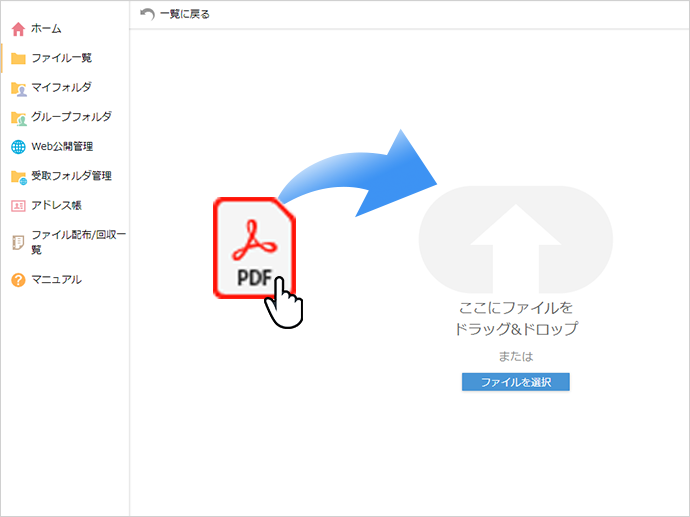
Task: Open マイフォルダ in sidebar
Action: click(x=62, y=87)
